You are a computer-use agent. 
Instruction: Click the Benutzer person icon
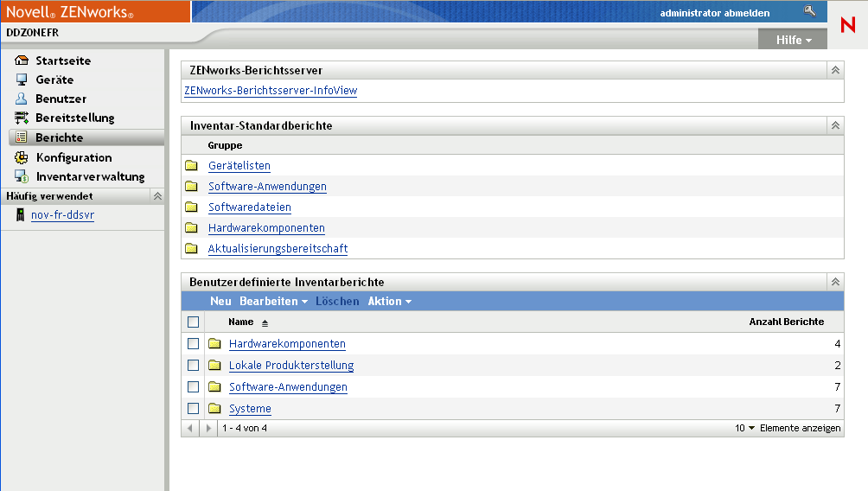coord(21,99)
